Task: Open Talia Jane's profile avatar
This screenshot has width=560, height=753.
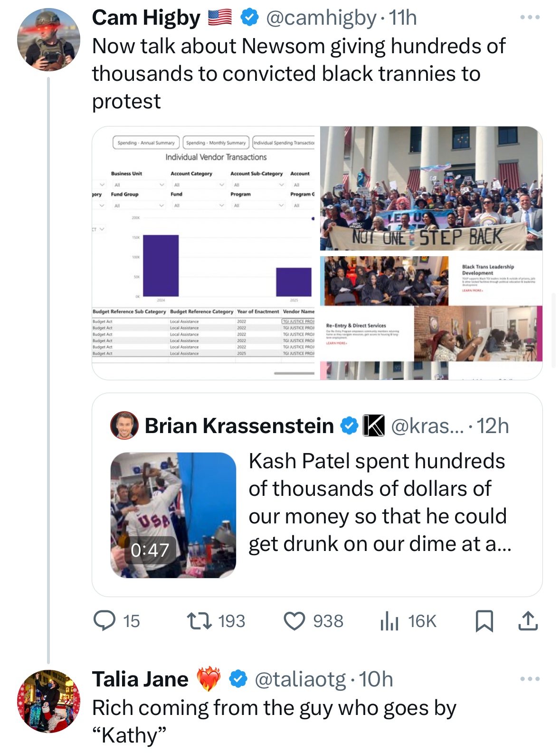Action: [48, 701]
